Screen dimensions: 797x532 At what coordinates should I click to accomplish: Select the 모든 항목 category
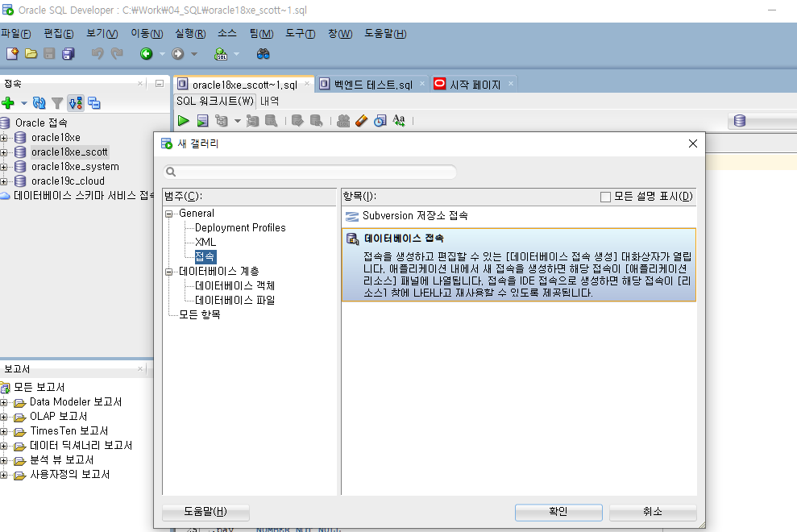coord(199,315)
